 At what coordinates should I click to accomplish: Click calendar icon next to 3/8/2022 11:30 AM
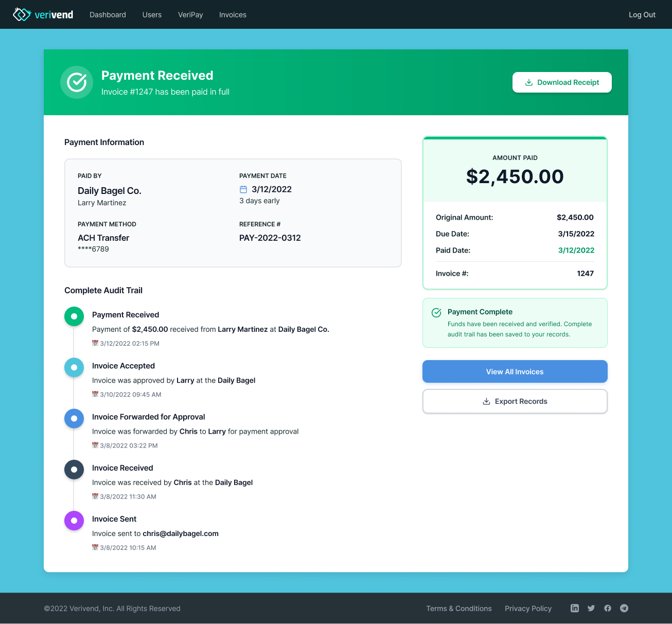click(x=95, y=496)
